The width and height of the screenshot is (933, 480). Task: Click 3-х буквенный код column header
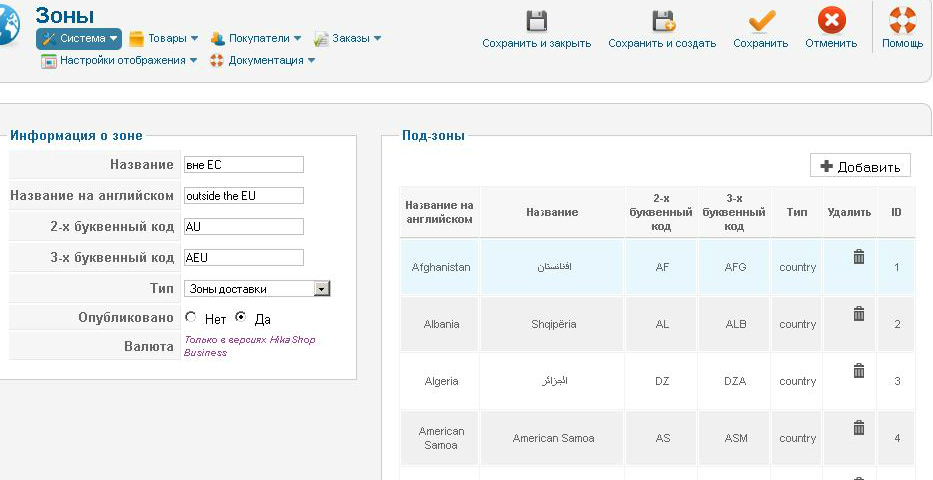pos(734,212)
